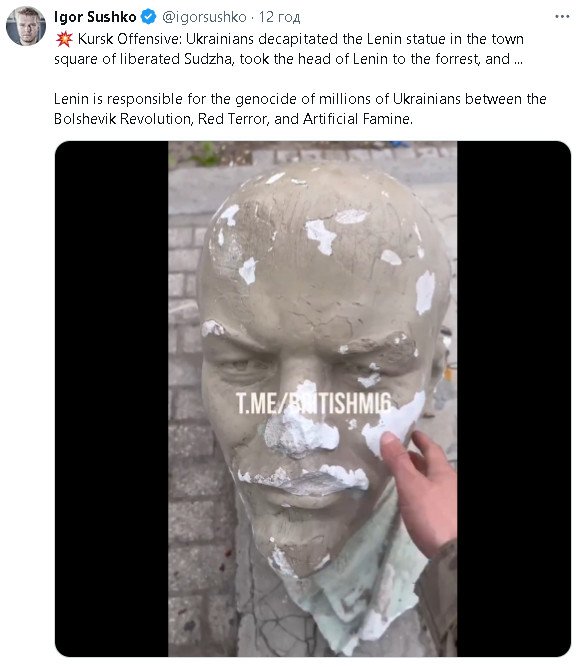The width and height of the screenshot is (581, 667).
Task: Select the tweet's second paragraph about Lenin
Action: [300, 109]
